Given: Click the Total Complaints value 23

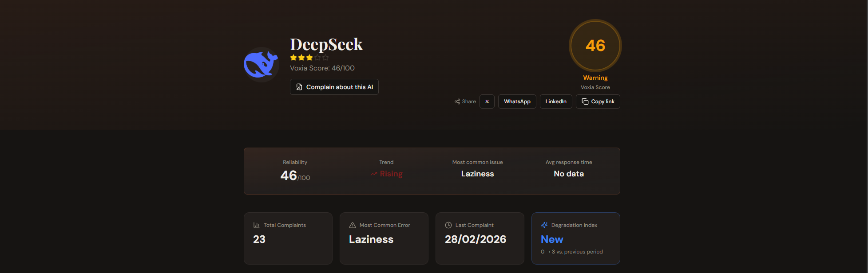Looking at the screenshot, I should coord(259,239).
